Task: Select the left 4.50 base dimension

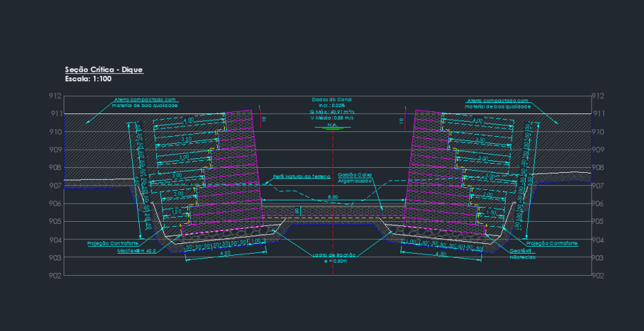Action: click(x=205, y=254)
